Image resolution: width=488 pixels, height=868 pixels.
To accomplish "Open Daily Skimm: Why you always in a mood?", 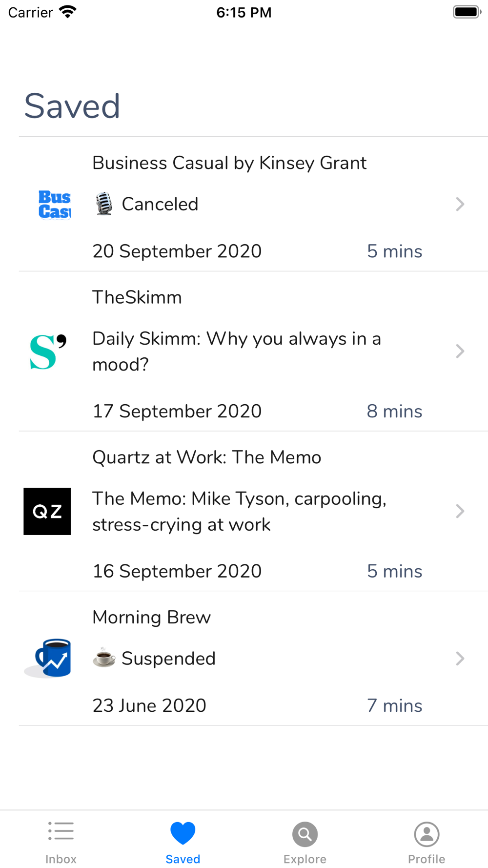I will point(237,351).
